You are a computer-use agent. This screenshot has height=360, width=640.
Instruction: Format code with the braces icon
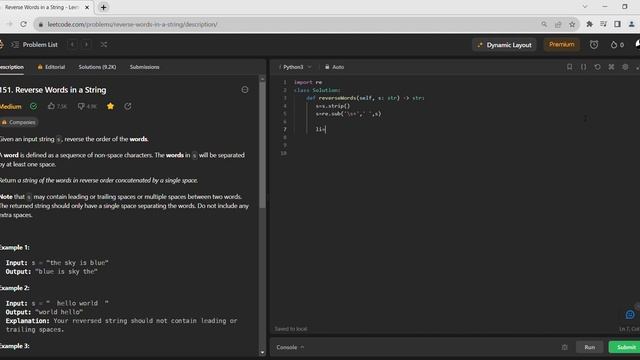click(583, 67)
